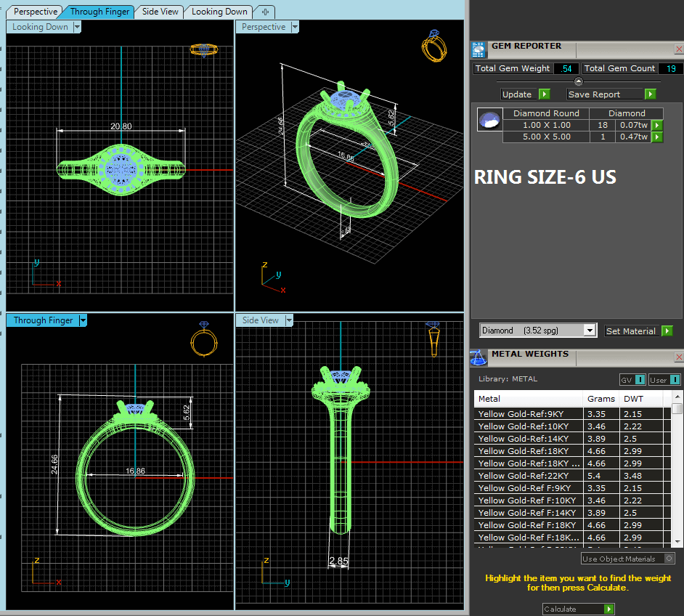Screen dimensions: 684x616
Task: Click the Gem Reporter panel icon
Action: 479,49
